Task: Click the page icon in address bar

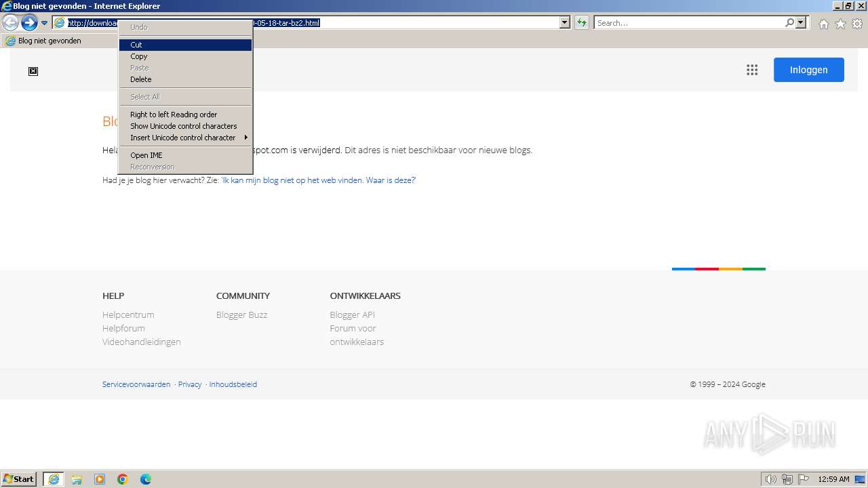Action: click(x=60, y=23)
